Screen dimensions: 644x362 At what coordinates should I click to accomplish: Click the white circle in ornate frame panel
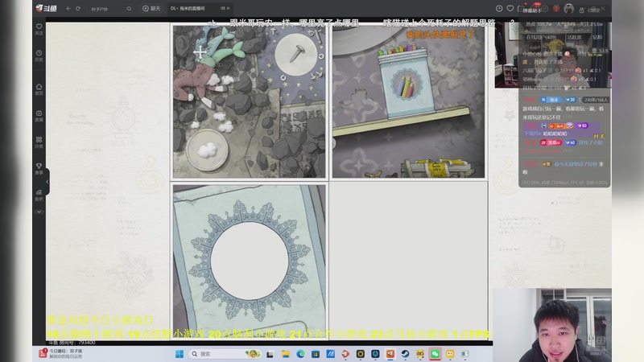pyautogui.click(x=250, y=261)
